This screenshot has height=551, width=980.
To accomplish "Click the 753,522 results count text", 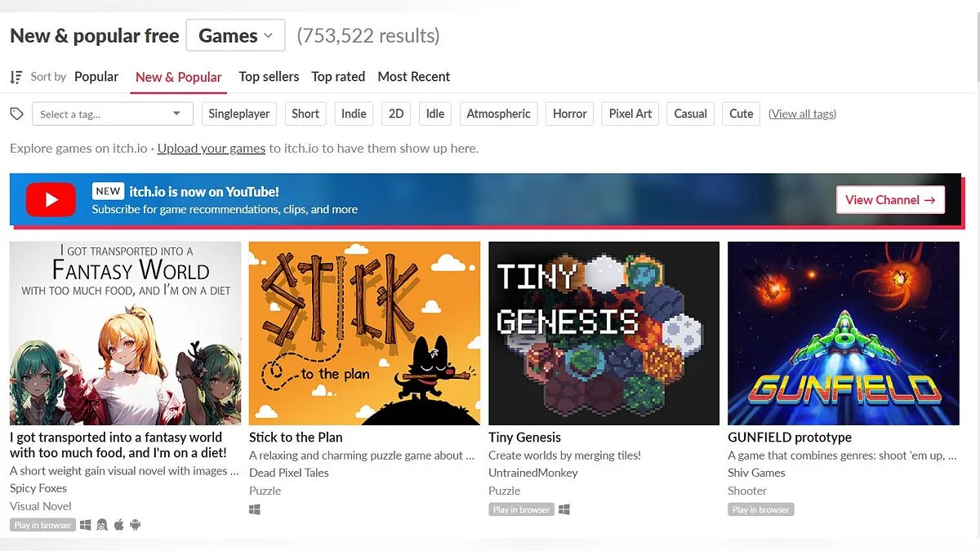I will [x=368, y=36].
